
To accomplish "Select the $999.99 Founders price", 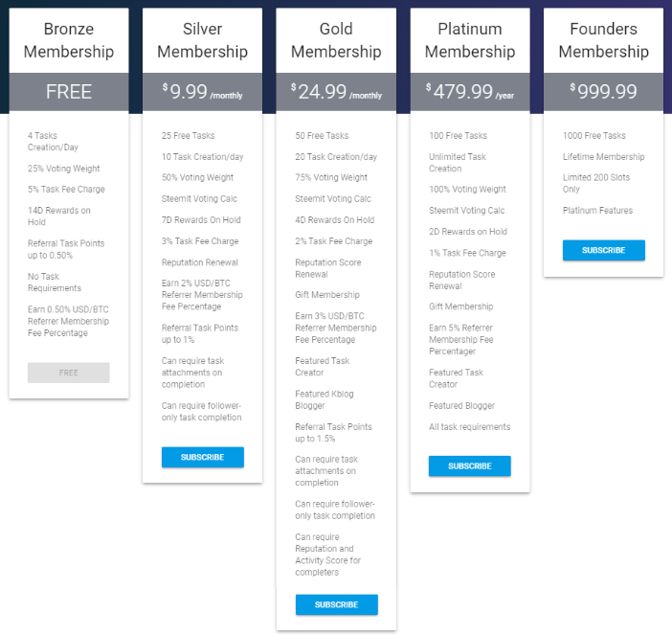I will (x=603, y=92).
